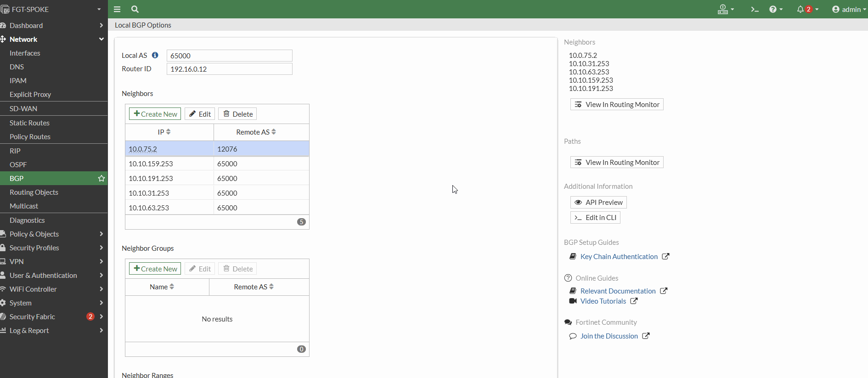Open the VDOM device icon dropdown
Image resolution: width=868 pixels, height=378 pixels.
point(726,9)
